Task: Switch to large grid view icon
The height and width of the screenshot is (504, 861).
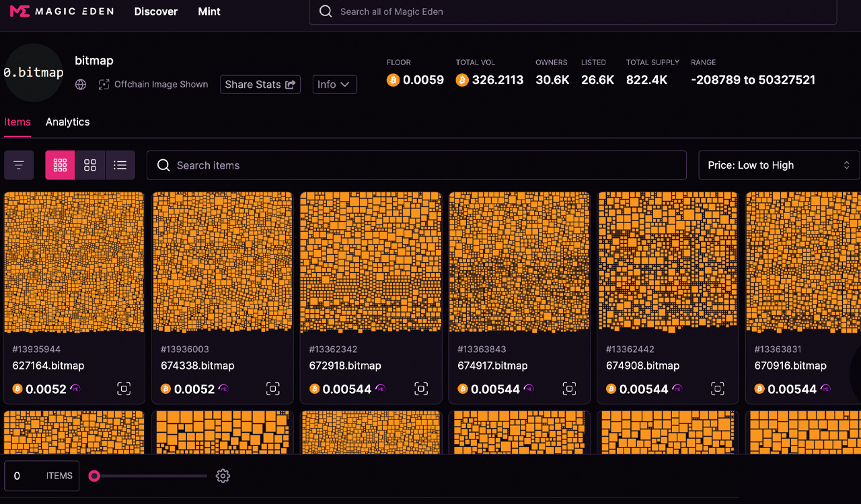Action: pyautogui.click(x=90, y=165)
